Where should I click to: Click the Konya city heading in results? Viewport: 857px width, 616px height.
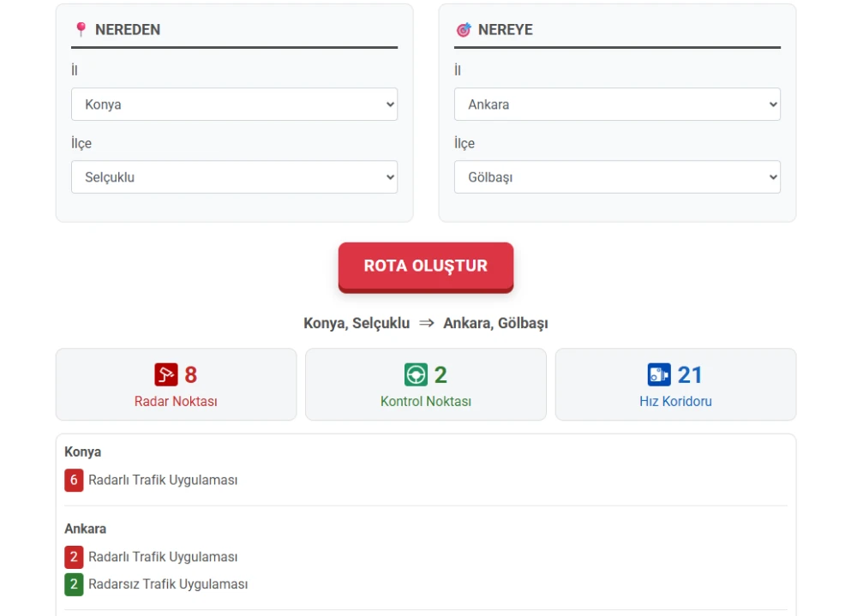pos(83,452)
